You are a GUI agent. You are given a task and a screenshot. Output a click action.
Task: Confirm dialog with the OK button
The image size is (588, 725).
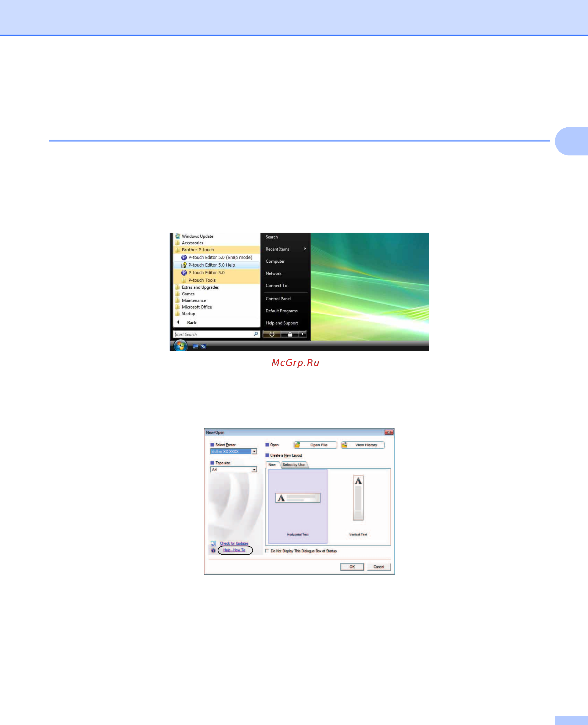(352, 567)
